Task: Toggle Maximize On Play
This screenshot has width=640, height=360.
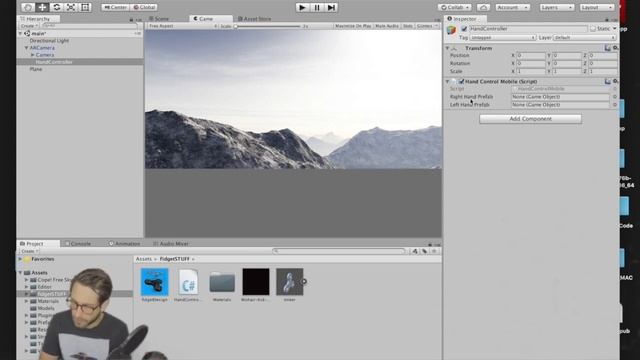Action: pyautogui.click(x=353, y=26)
